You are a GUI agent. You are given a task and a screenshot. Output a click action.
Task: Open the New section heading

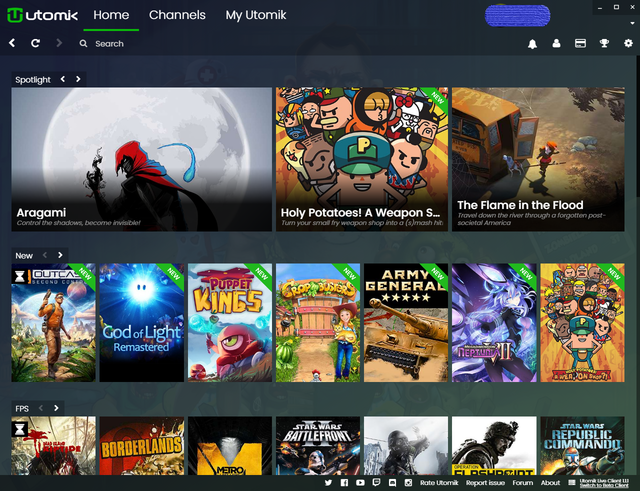pos(24,255)
